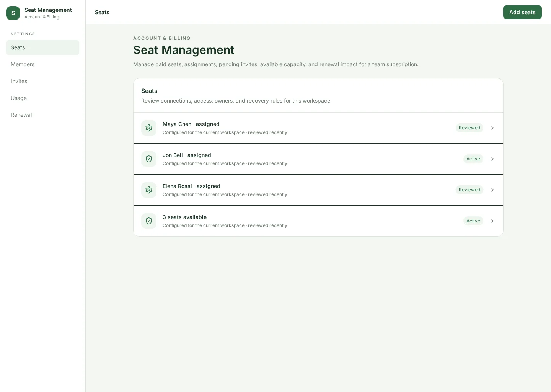The height and width of the screenshot is (392, 551).
Task: Expand the 3 seats available chevron
Action: [492, 221]
